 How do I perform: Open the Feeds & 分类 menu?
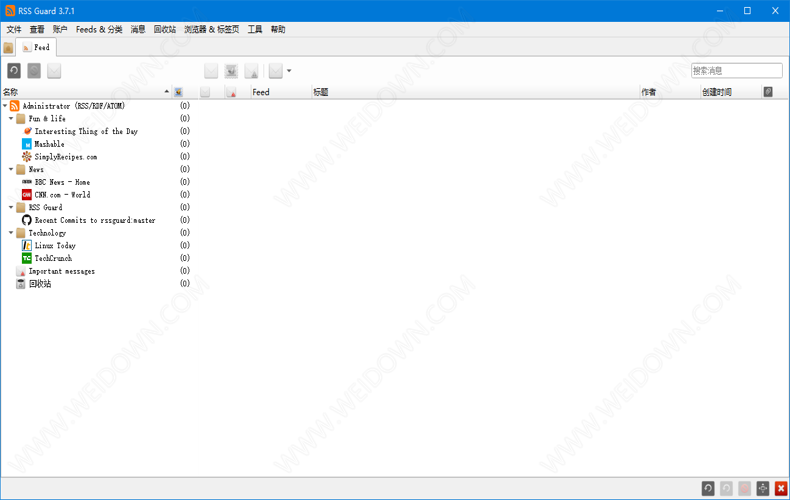click(99, 29)
